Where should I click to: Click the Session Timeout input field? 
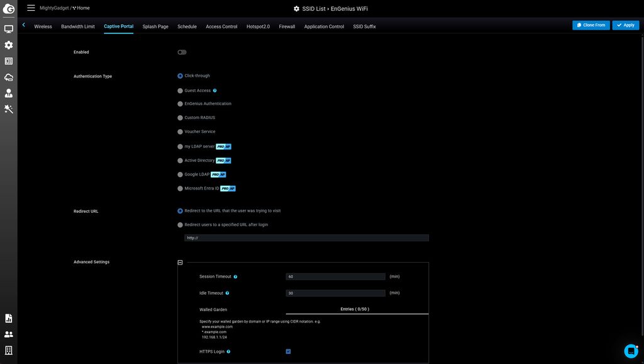click(336, 276)
